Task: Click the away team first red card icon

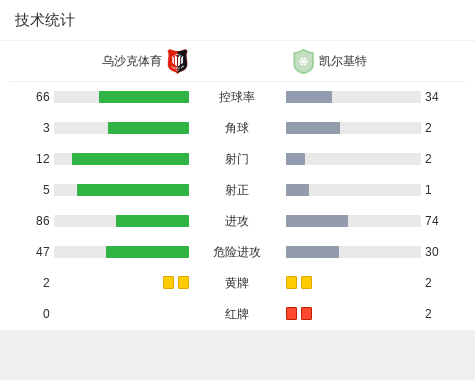Action: click(291, 313)
